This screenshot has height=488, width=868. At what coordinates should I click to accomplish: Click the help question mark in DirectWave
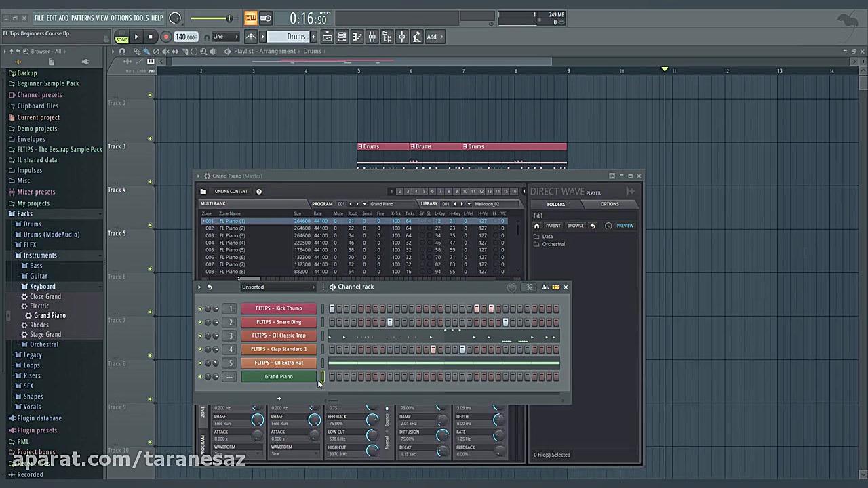coord(258,192)
